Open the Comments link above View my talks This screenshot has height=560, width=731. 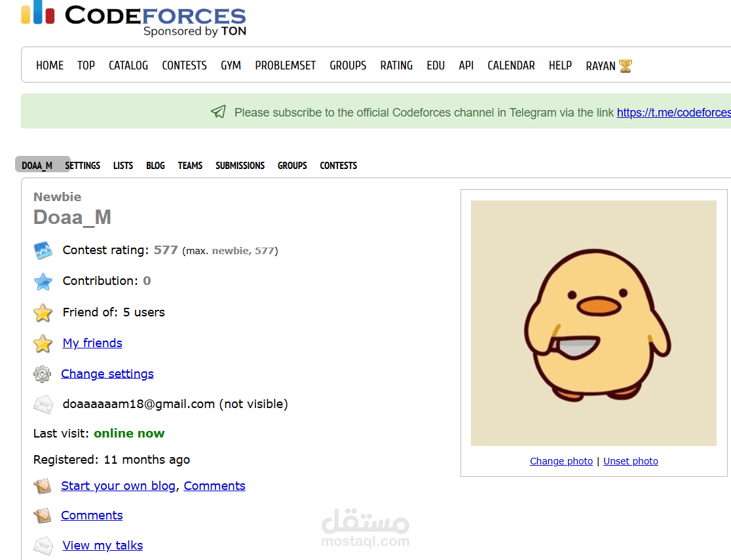pyautogui.click(x=92, y=515)
